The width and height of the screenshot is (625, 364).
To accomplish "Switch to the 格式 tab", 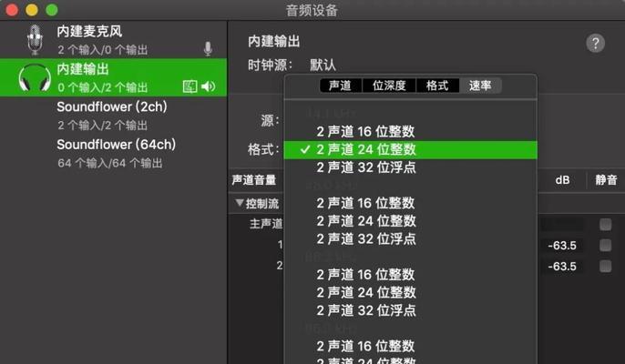I will [x=437, y=86].
